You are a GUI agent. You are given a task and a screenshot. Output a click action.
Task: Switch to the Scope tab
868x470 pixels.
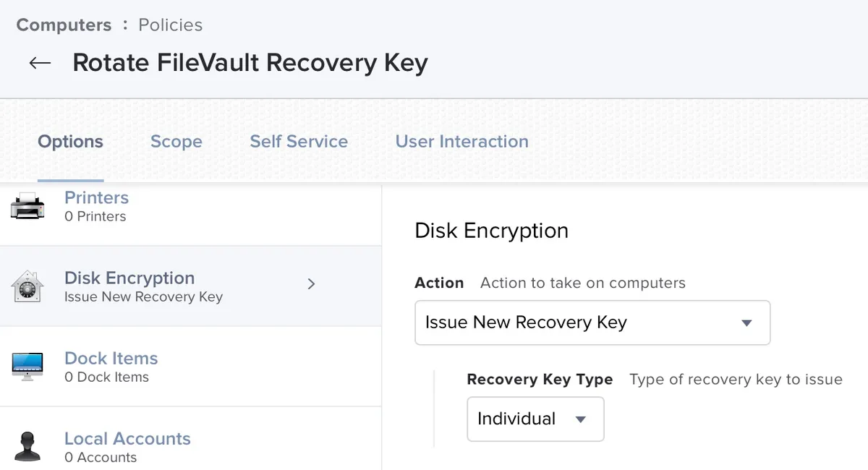coord(176,142)
